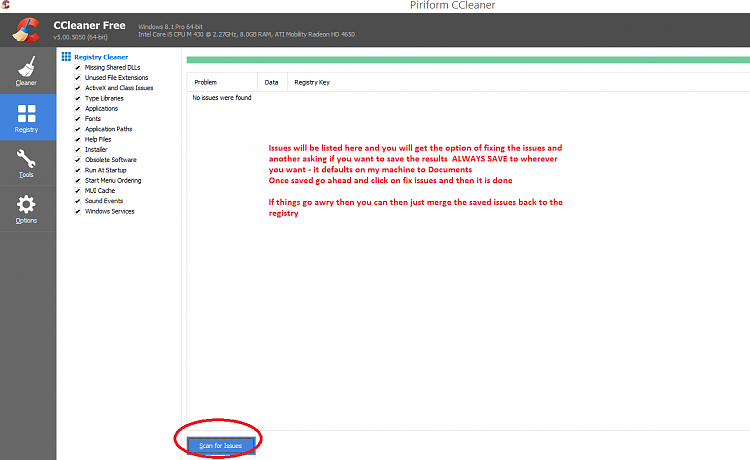Image resolution: width=750 pixels, height=460 pixels.
Task: Click the Scan for Issues button
Action: point(221,446)
